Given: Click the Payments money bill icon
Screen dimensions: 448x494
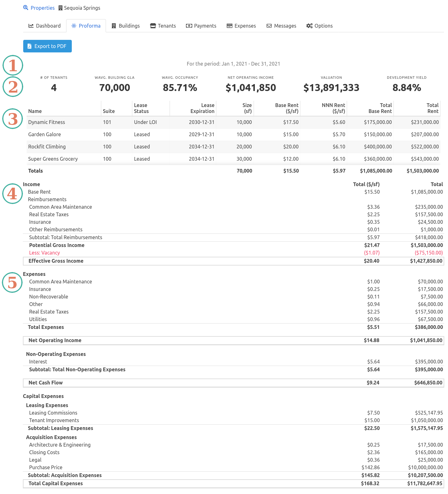Looking at the screenshot, I should [x=189, y=26].
